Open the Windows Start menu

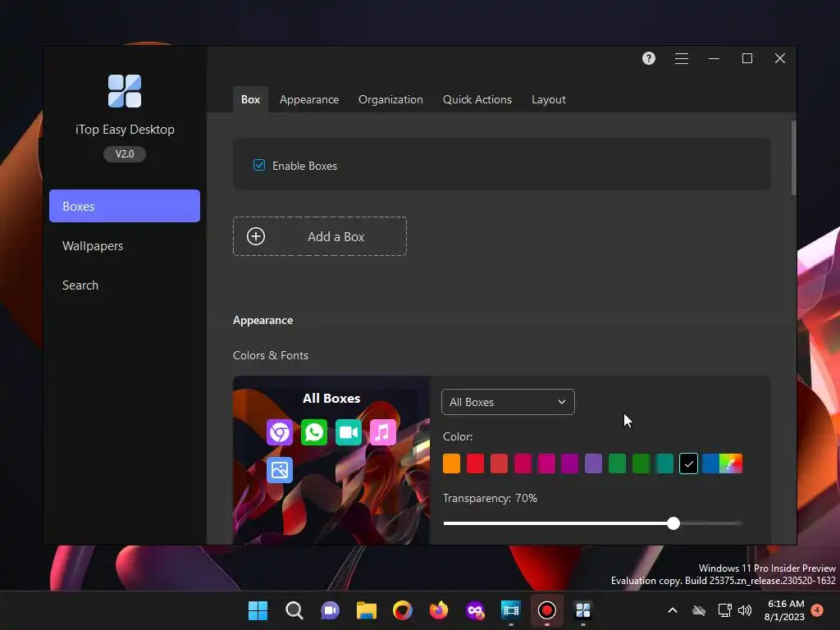[x=258, y=610]
